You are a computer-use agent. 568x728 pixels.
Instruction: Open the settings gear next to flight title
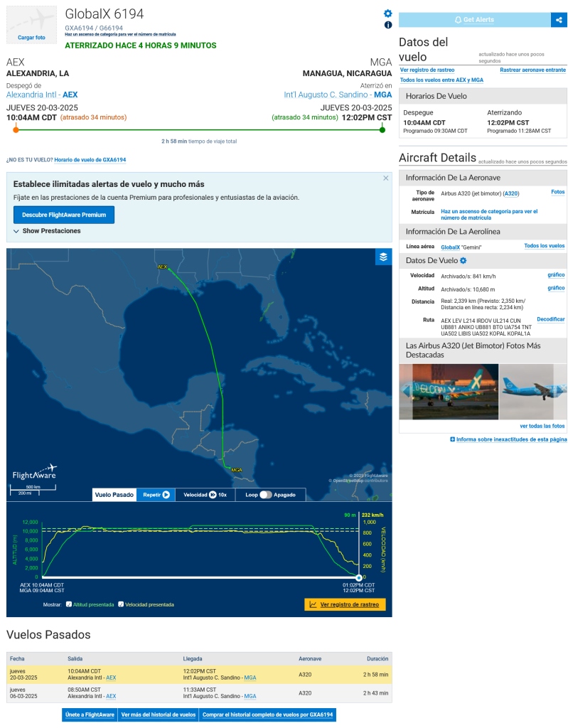pyautogui.click(x=387, y=14)
